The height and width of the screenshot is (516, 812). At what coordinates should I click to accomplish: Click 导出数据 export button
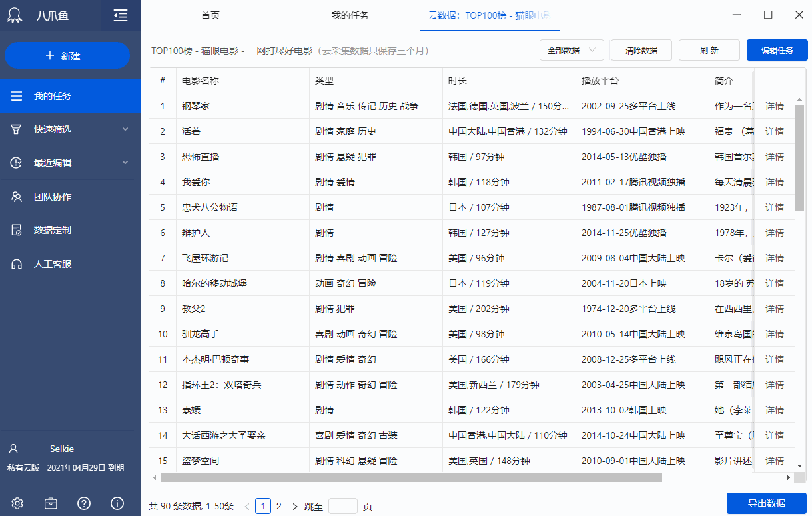pos(767,503)
